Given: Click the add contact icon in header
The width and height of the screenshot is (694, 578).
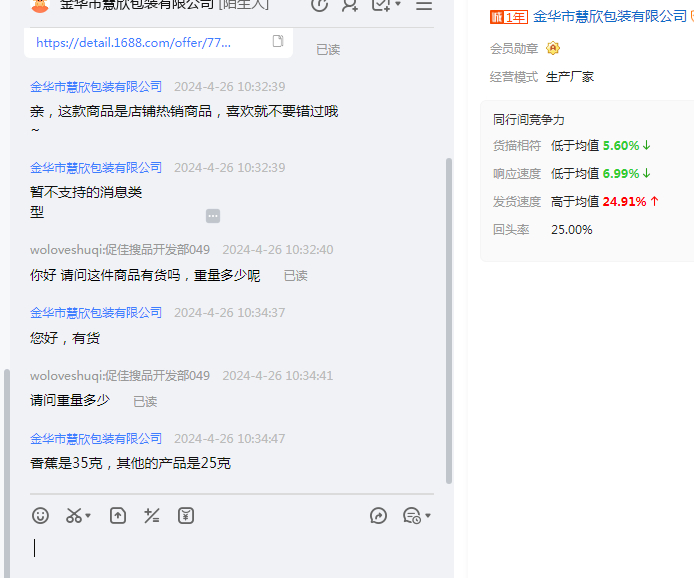Looking at the screenshot, I should coord(350,5).
